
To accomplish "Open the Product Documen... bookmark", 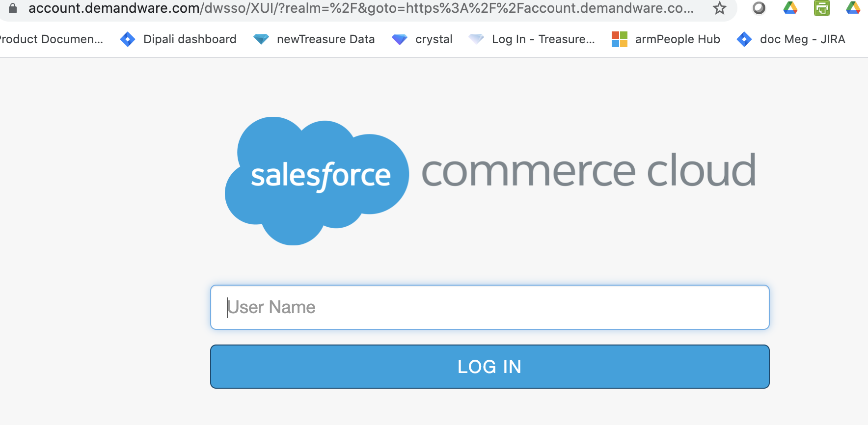I will (x=51, y=39).
